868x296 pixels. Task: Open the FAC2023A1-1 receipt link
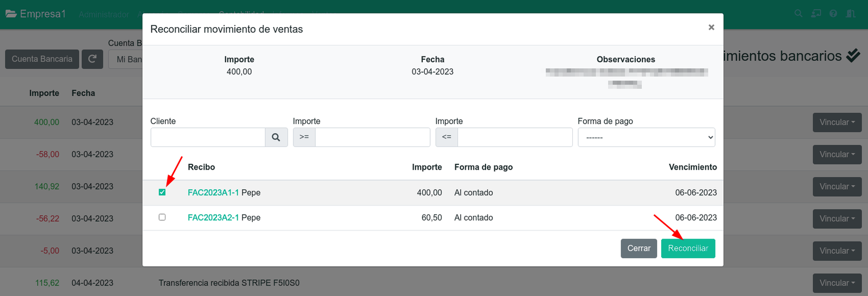(x=213, y=192)
